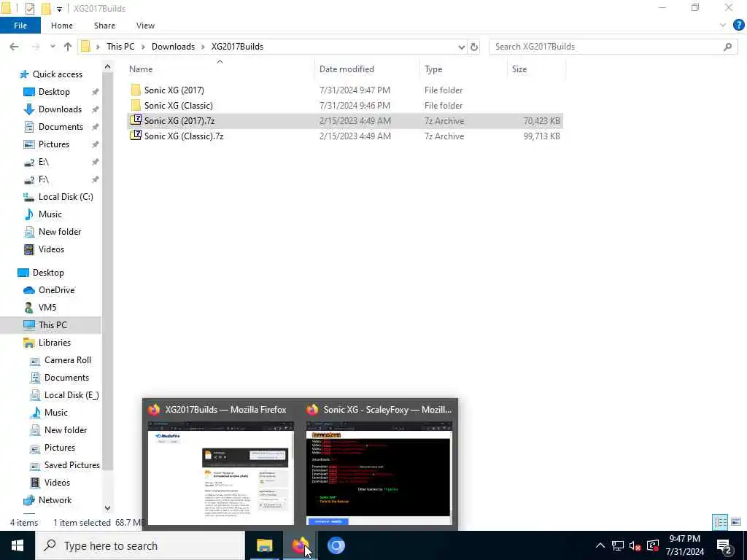Viewport: 747px width, 560px height.
Task: Click Firefox icon on the taskbar
Action: (300, 545)
